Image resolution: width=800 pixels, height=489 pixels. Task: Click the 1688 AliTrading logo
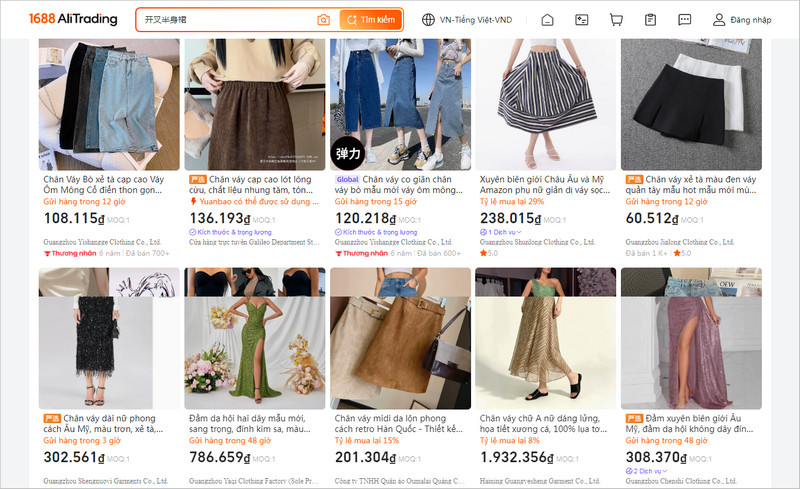(x=73, y=19)
